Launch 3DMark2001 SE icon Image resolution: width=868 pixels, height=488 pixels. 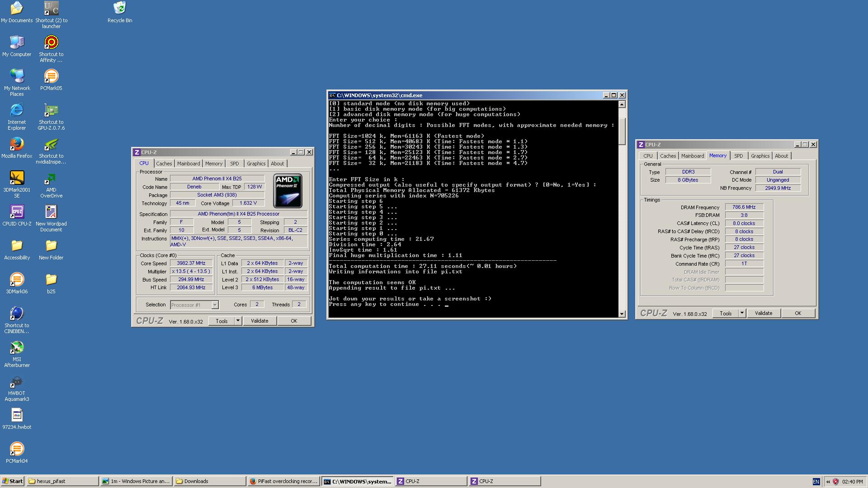click(17, 184)
